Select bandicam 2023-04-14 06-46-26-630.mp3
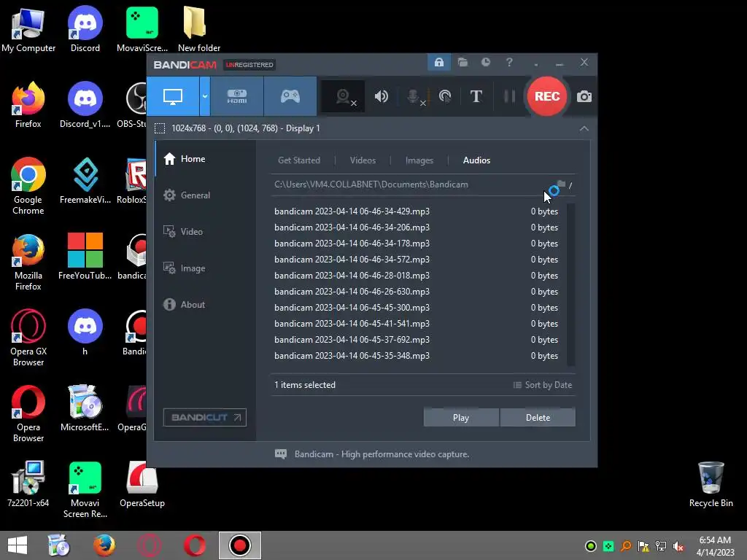This screenshot has width=747, height=560. (x=416, y=292)
